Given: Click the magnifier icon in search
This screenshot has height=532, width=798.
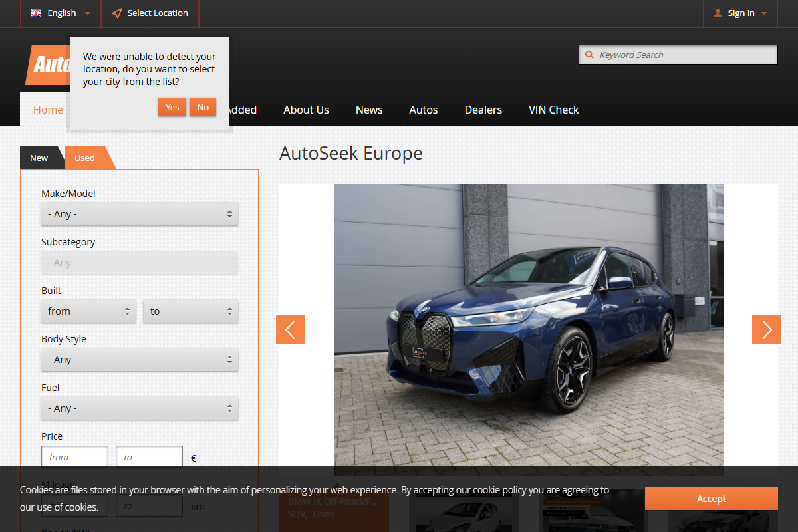Looking at the screenshot, I should (589, 55).
